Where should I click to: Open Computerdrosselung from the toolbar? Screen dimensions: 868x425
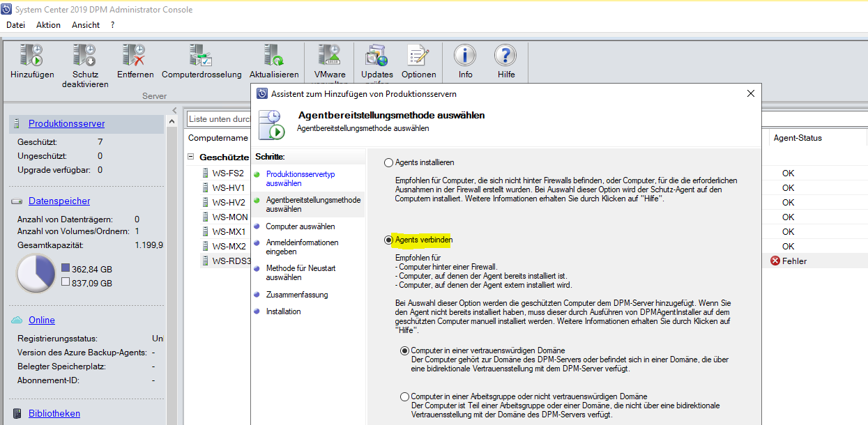(x=201, y=56)
